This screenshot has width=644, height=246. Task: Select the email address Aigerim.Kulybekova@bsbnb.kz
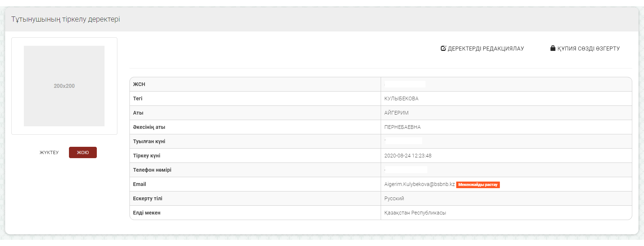419,184
